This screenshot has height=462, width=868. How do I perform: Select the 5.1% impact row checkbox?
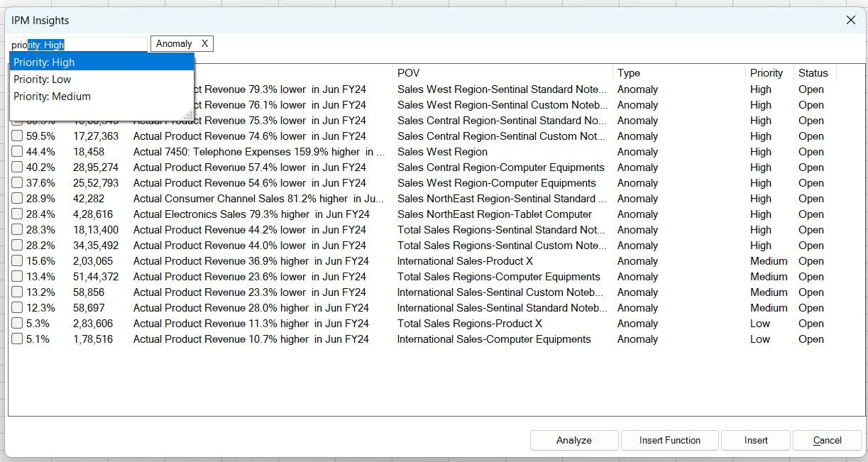(x=17, y=339)
